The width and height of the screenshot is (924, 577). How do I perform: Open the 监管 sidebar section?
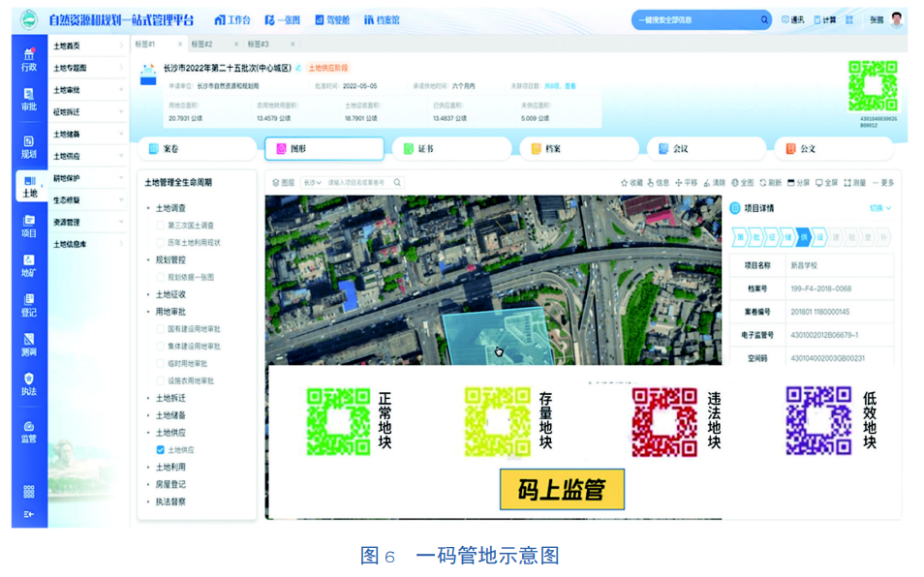pyautogui.click(x=29, y=432)
